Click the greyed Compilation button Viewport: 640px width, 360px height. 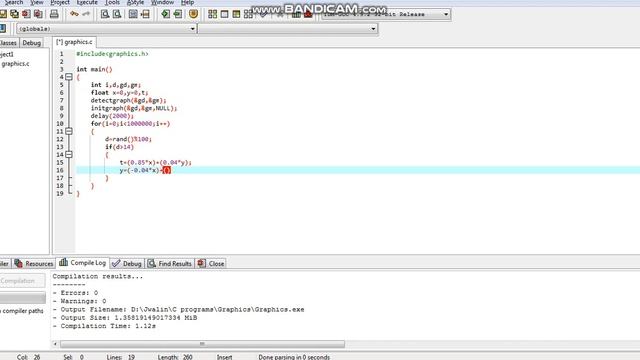click(22, 281)
